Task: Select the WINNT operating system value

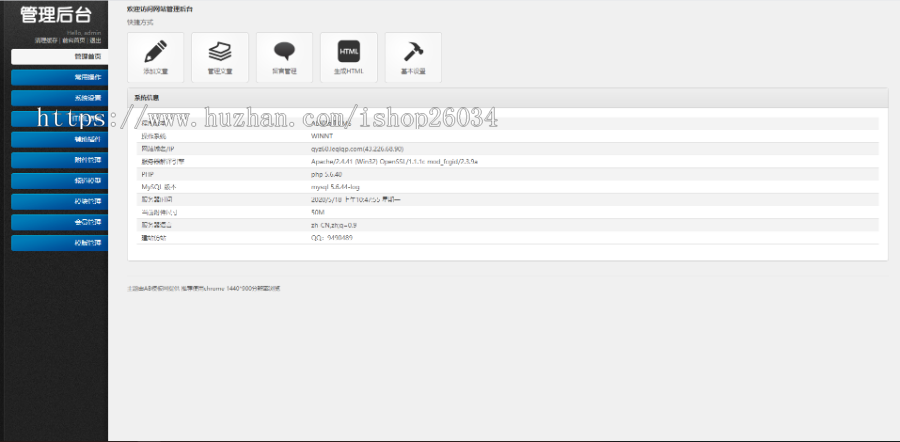Action: 321,136
